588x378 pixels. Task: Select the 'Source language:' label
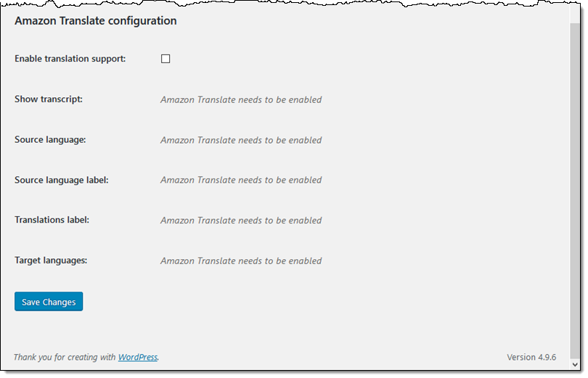[50, 139]
